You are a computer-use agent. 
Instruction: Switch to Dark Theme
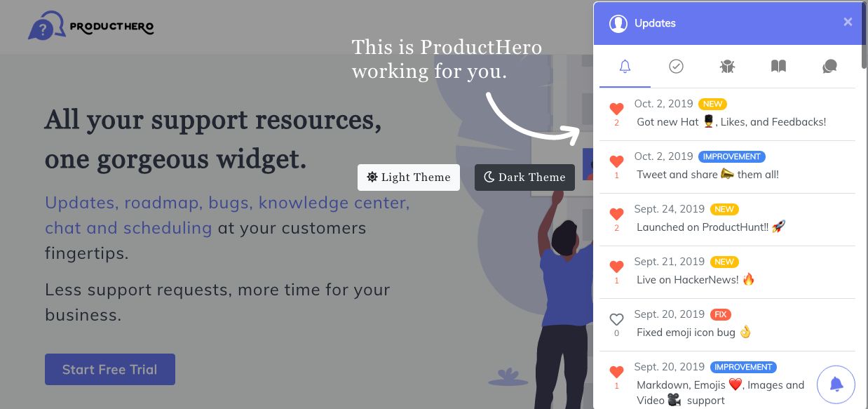tap(524, 177)
